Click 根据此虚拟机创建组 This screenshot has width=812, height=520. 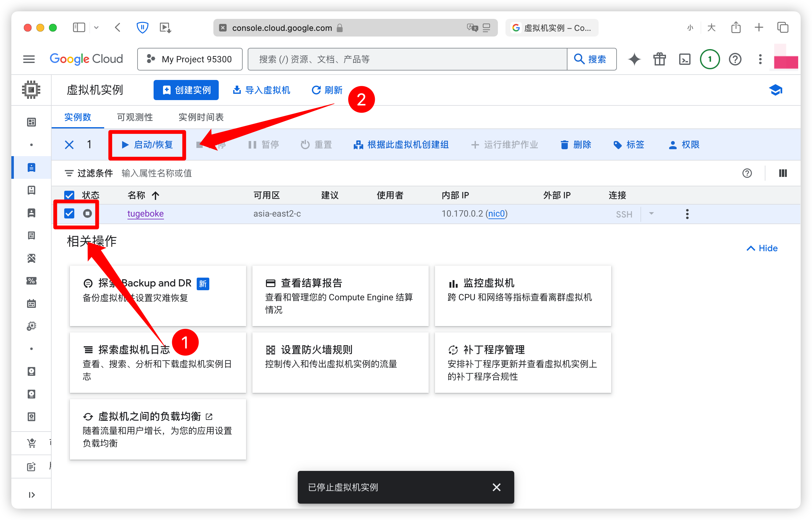click(x=401, y=145)
